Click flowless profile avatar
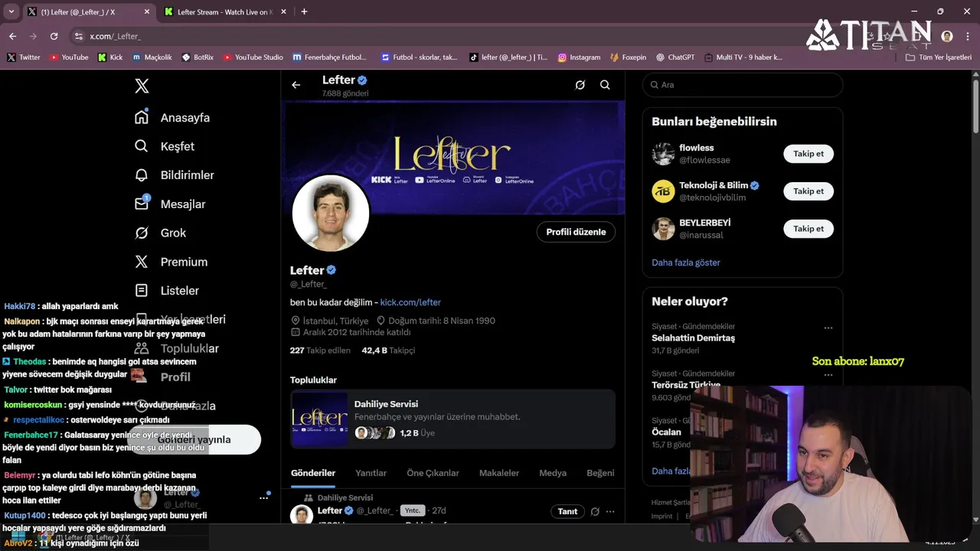Viewport: 980px width, 551px height. click(x=663, y=154)
